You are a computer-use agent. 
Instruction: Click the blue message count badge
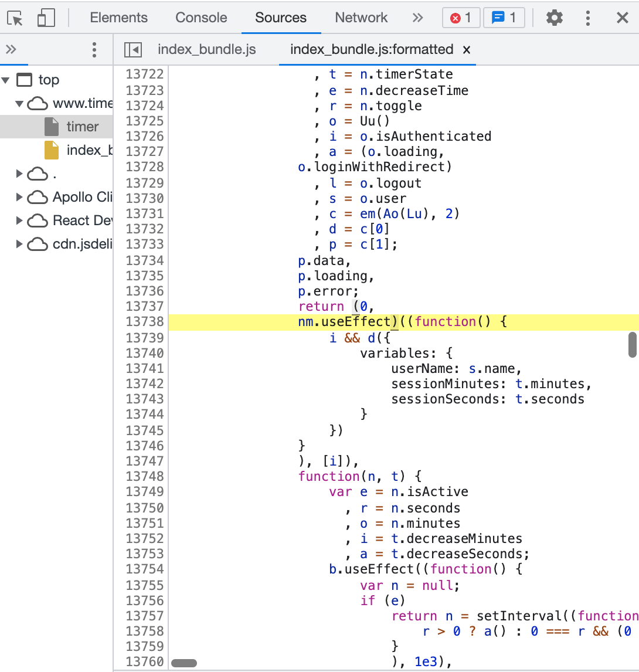(504, 18)
